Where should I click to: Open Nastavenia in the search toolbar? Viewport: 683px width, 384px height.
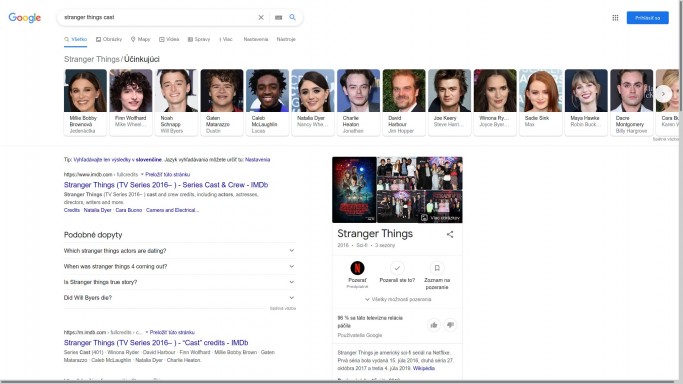click(256, 39)
